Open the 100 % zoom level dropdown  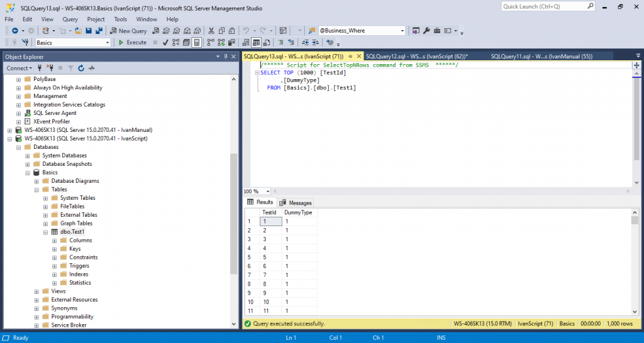pyautogui.click(x=268, y=191)
